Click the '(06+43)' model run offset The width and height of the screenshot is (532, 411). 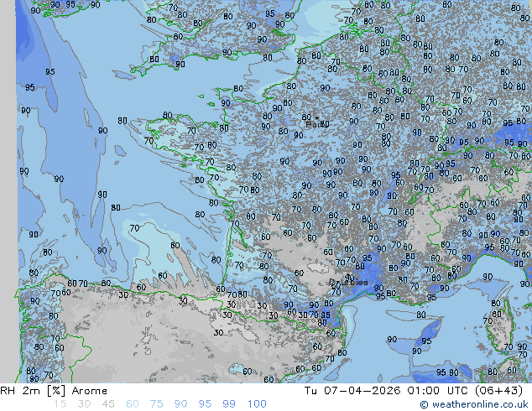click(503, 391)
